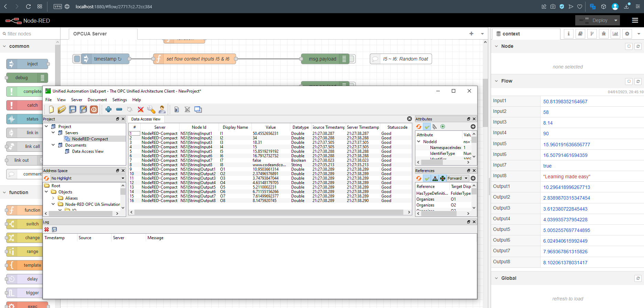The height and width of the screenshot is (308, 644).
Task: Toggle the Flow context auto-refresh checkbox
Action: [x=629, y=81]
